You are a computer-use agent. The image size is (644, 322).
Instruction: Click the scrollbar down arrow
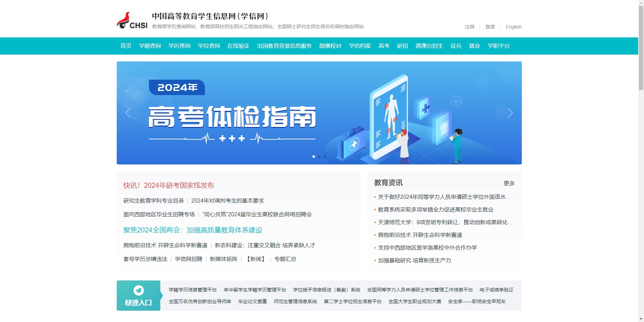[641, 319]
